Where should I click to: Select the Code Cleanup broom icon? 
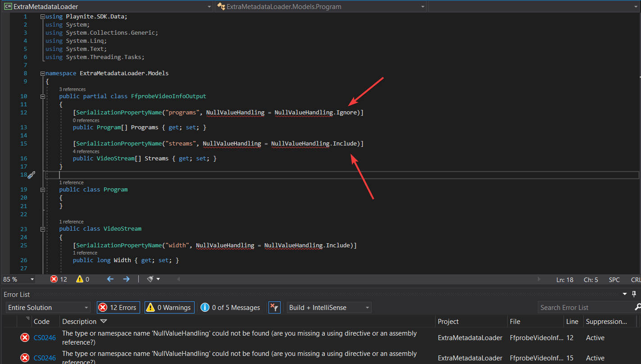150,279
